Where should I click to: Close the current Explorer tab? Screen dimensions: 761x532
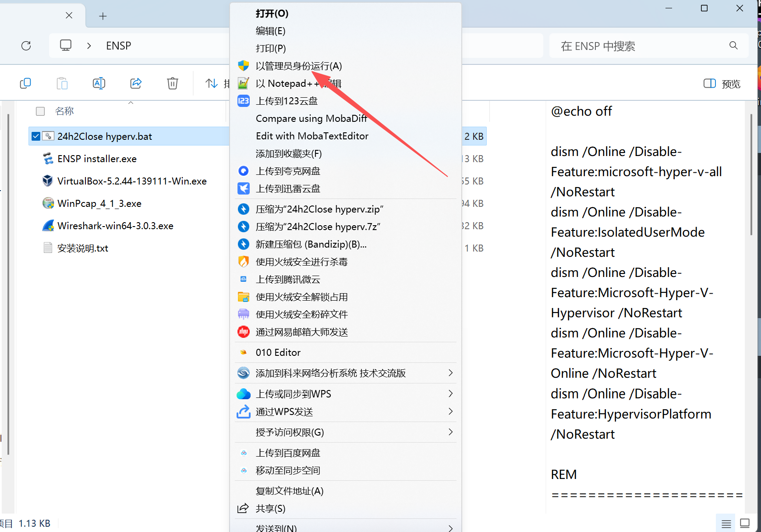pyautogui.click(x=69, y=15)
